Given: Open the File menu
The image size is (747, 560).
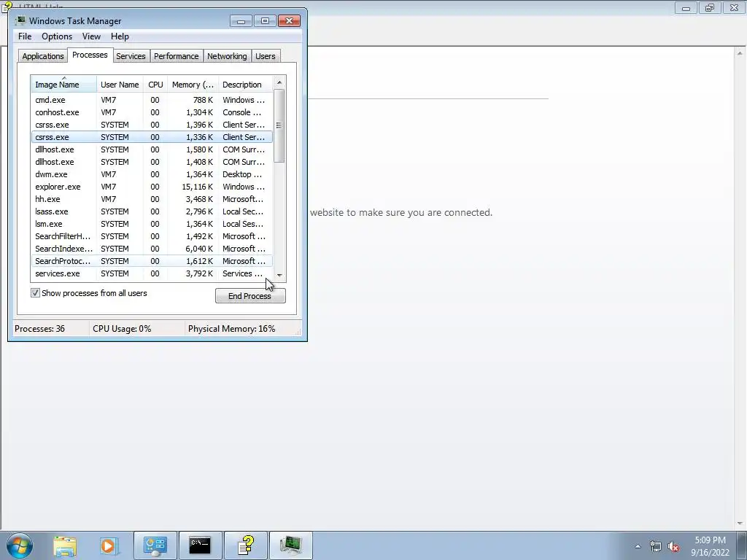Looking at the screenshot, I should pos(25,36).
